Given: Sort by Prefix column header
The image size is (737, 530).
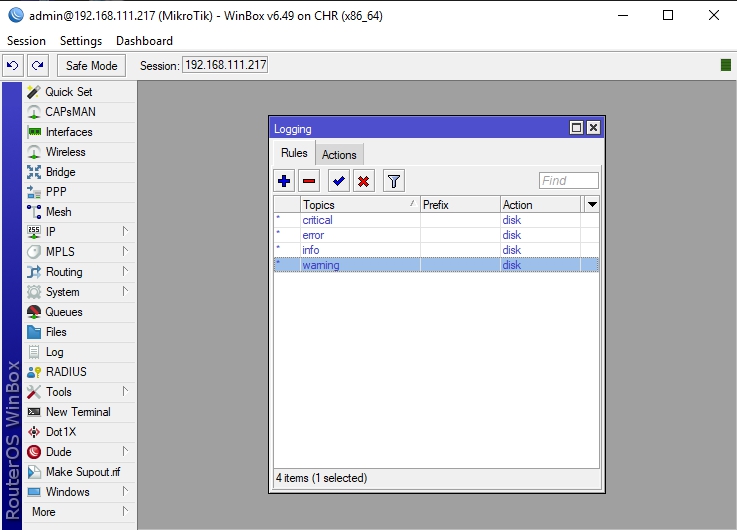Looking at the screenshot, I should [x=460, y=205].
